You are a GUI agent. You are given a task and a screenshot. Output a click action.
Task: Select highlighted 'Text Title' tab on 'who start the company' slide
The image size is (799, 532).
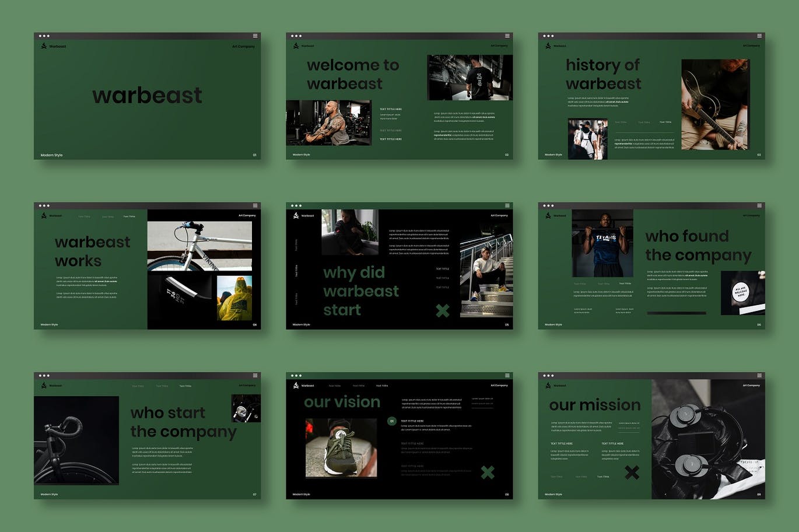click(185, 386)
